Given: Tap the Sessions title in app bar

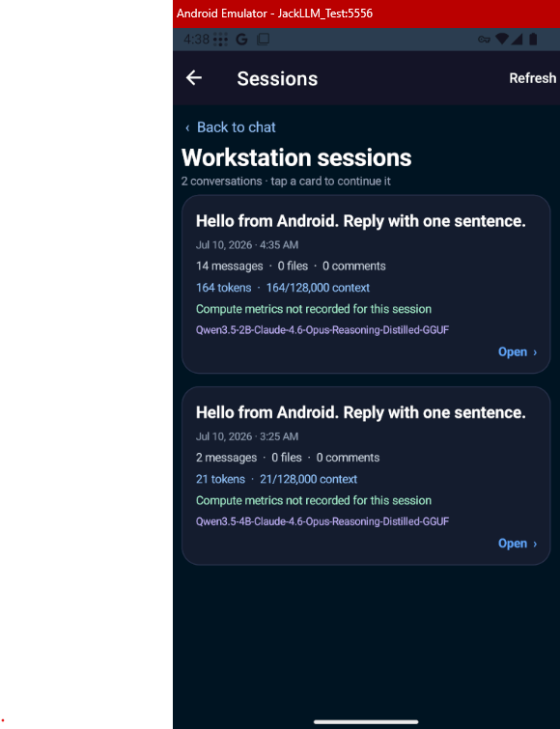Looking at the screenshot, I should click(277, 78).
